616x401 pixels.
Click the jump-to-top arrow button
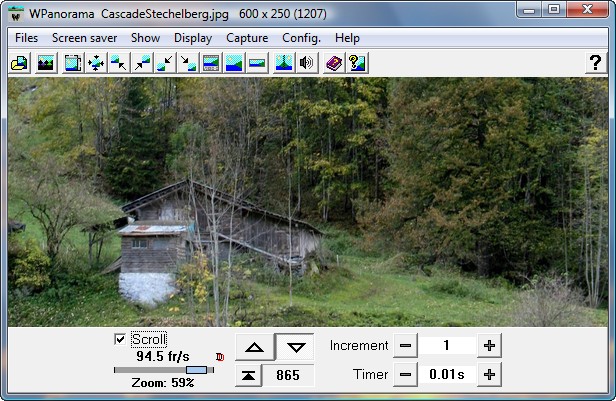(x=248, y=375)
